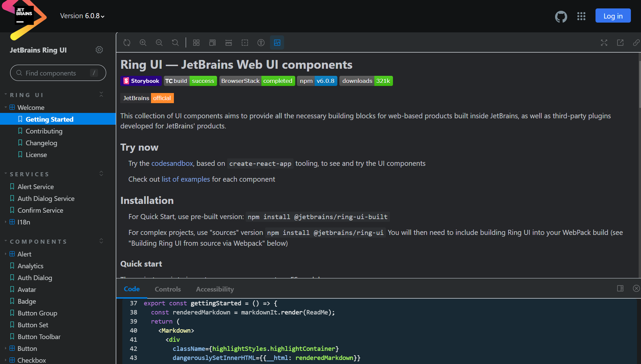Enter full screen with the expand icon
Image resolution: width=641 pixels, height=364 pixels.
click(x=604, y=43)
